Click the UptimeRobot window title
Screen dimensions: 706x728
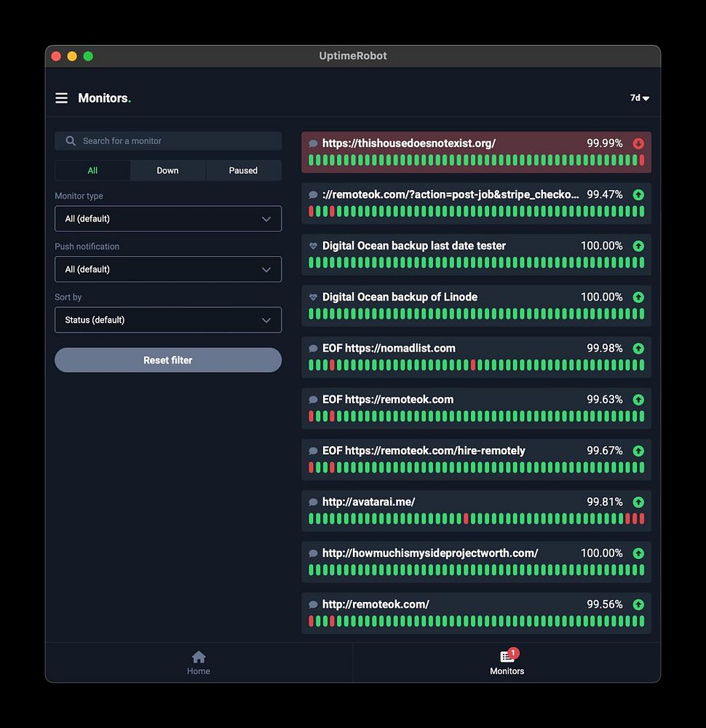pos(353,56)
